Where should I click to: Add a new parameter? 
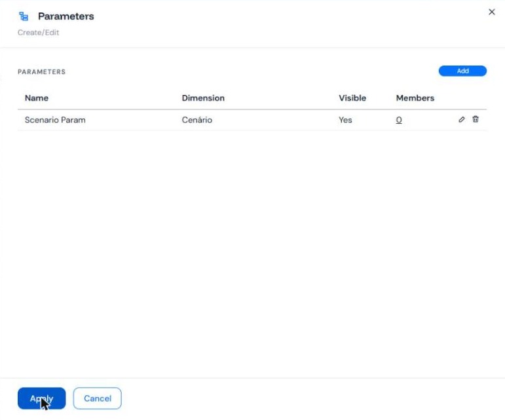coord(462,71)
